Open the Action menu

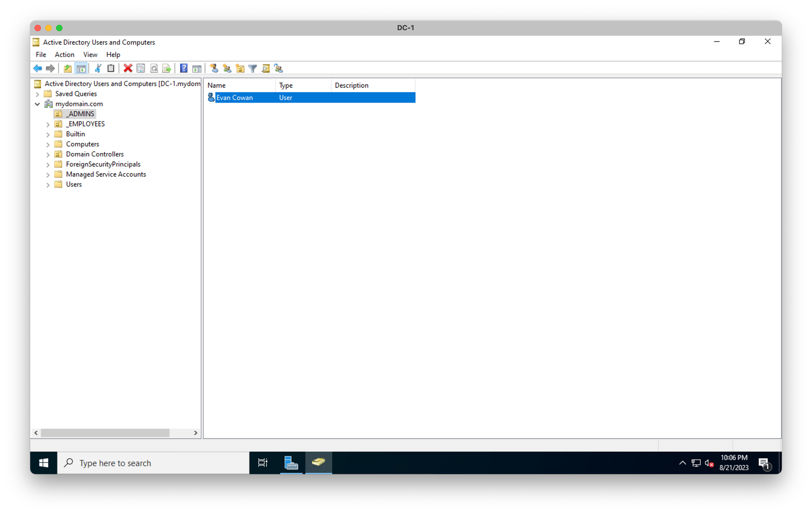64,54
